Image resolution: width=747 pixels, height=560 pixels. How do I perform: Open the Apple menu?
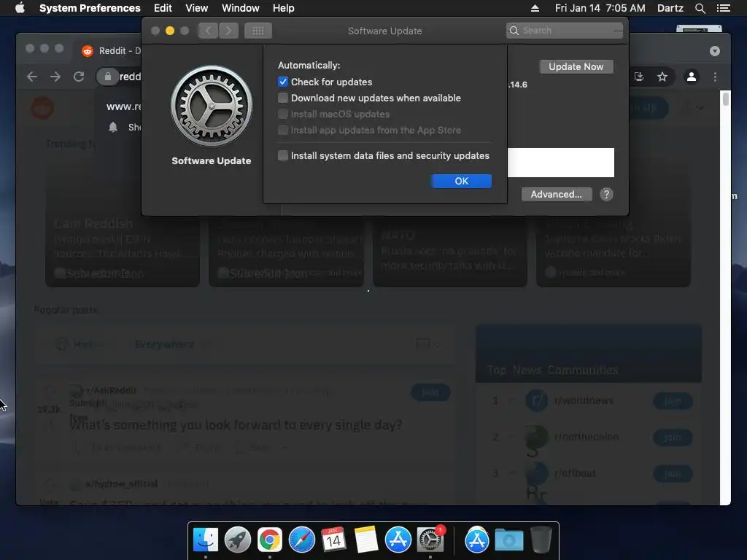click(x=20, y=8)
